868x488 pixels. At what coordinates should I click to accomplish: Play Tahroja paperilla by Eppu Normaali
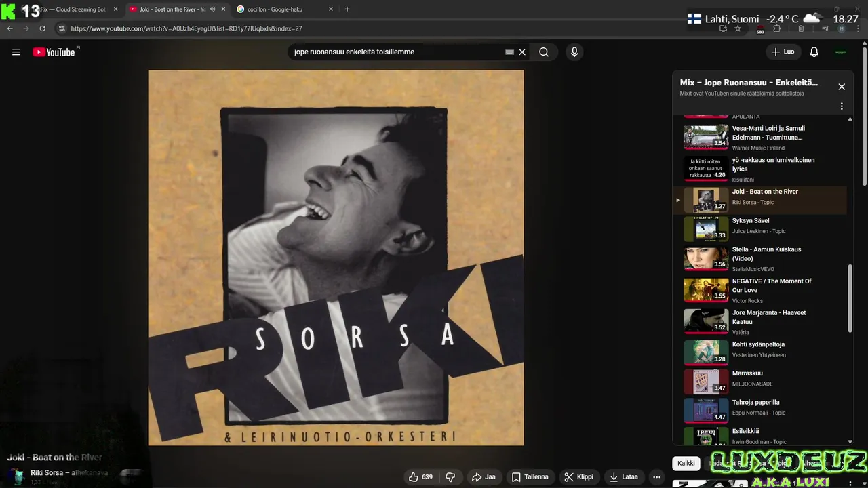[x=759, y=411]
